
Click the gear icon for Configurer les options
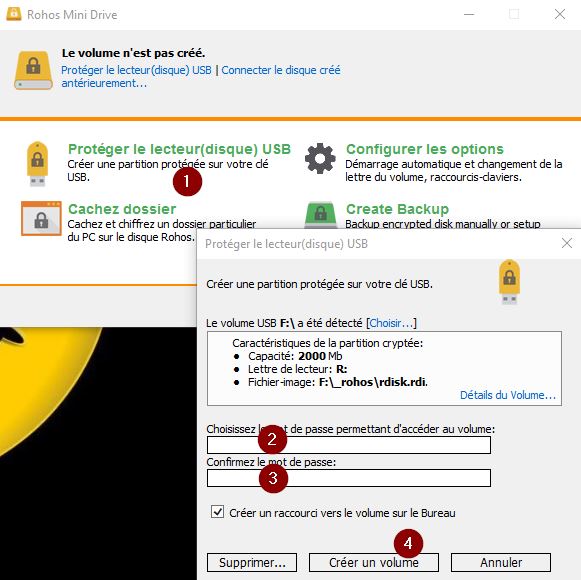coord(320,158)
